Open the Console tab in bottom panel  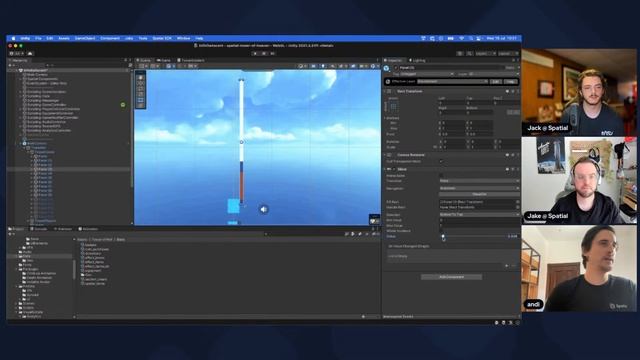pos(39,229)
